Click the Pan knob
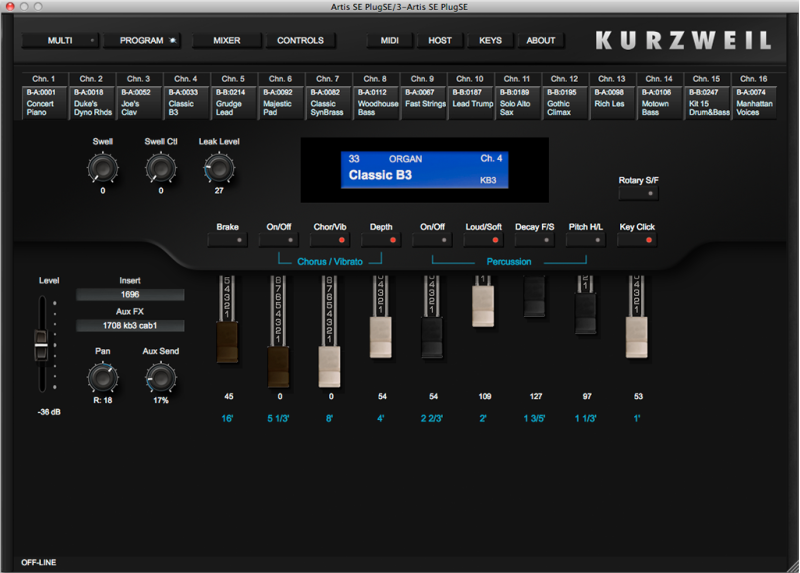Image resolution: width=800 pixels, height=573 pixels. pyautogui.click(x=102, y=377)
